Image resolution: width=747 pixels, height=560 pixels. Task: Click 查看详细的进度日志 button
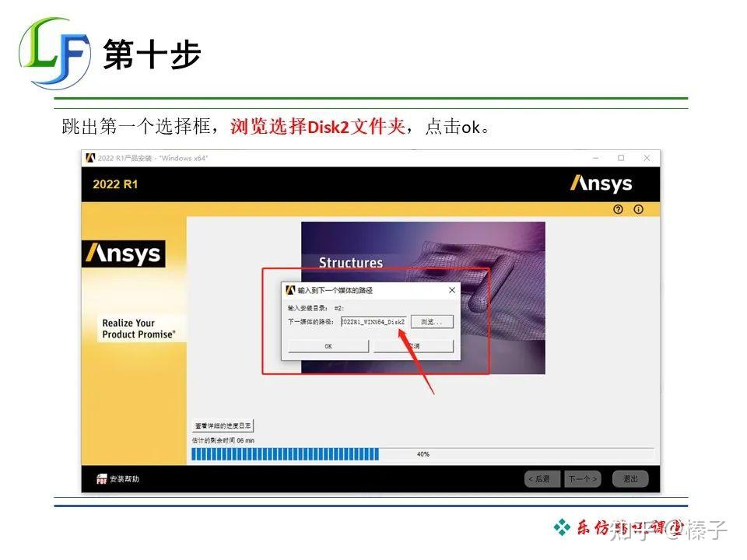(x=223, y=425)
